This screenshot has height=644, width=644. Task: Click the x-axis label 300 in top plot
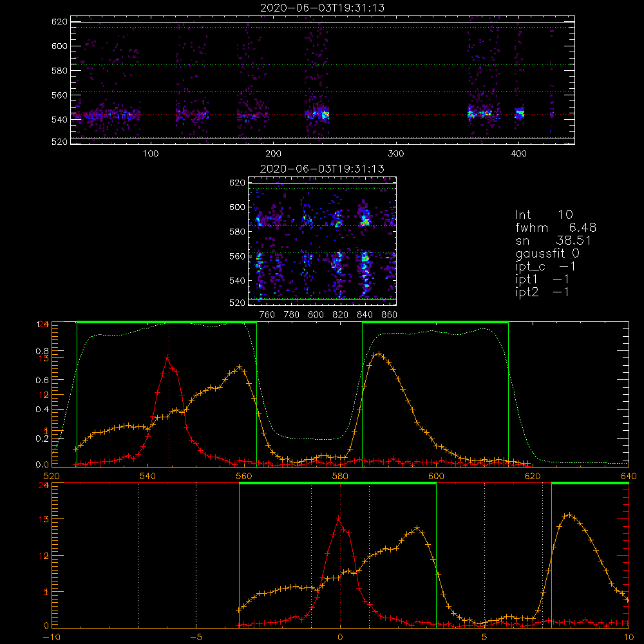[x=396, y=154]
